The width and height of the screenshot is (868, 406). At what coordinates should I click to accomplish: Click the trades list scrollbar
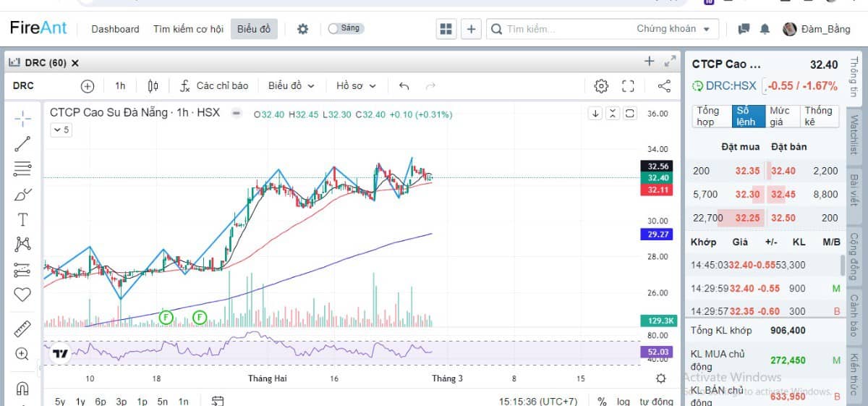pos(842,266)
